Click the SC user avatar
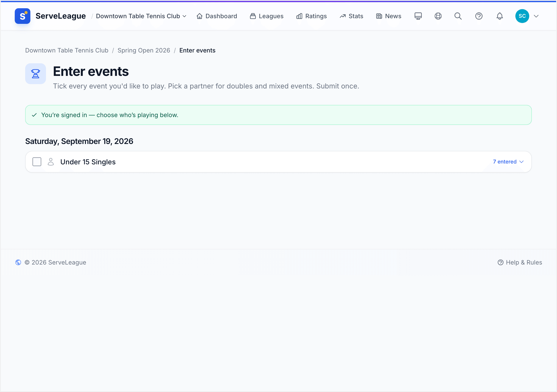Image resolution: width=557 pixels, height=392 pixels. [522, 16]
